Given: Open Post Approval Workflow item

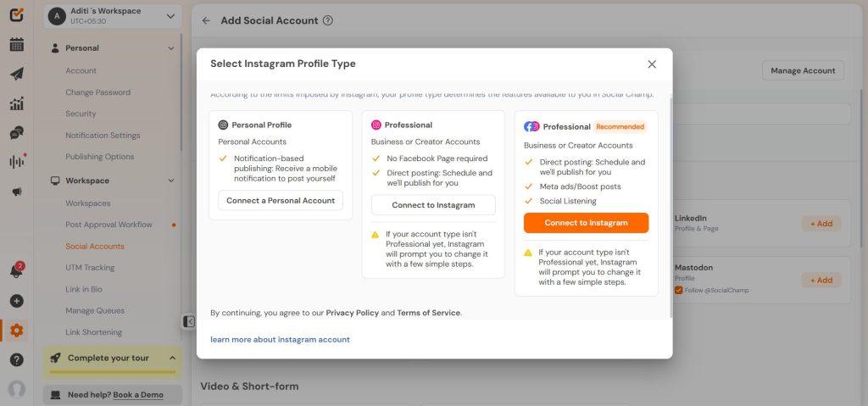Looking at the screenshot, I should coord(109,225).
